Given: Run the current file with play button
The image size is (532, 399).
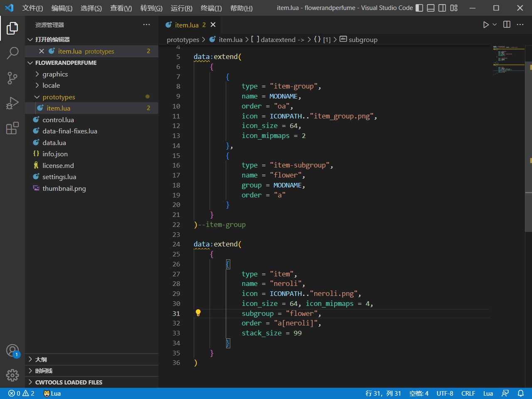Looking at the screenshot, I should pyautogui.click(x=485, y=25).
